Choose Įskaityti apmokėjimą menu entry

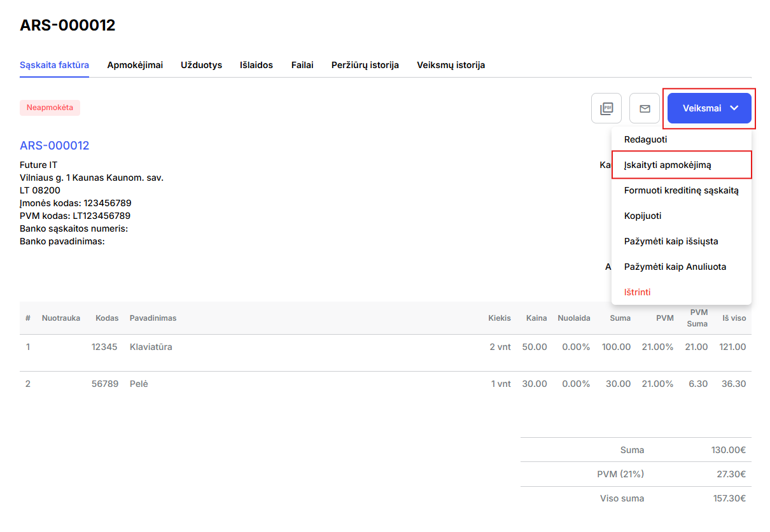[682, 165]
